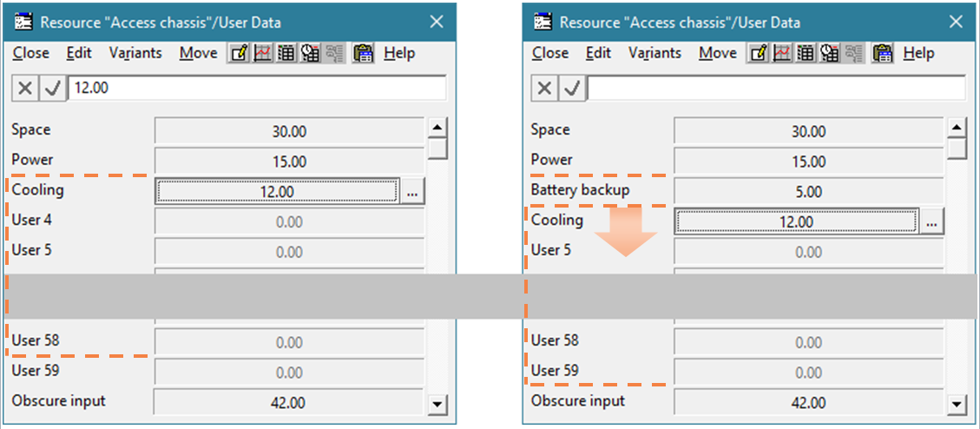Click scroll down arrow in left window
Viewport: 980px width, 429px height.
438,403
